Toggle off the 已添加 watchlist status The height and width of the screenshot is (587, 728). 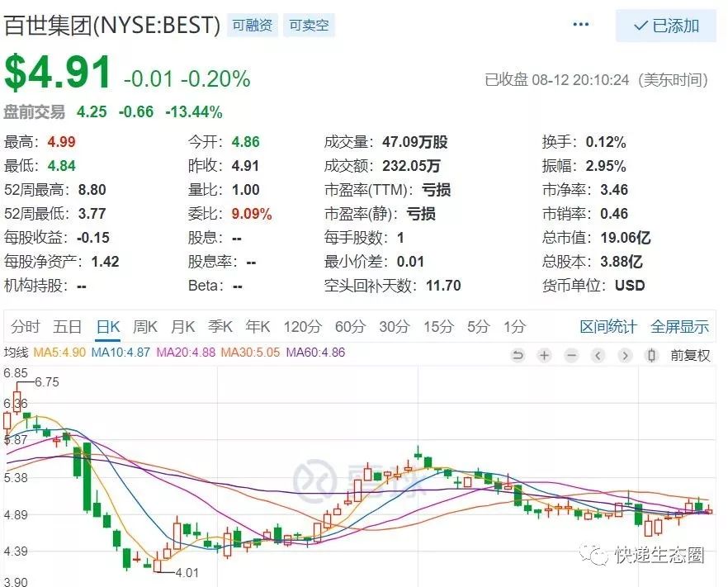tap(665, 26)
